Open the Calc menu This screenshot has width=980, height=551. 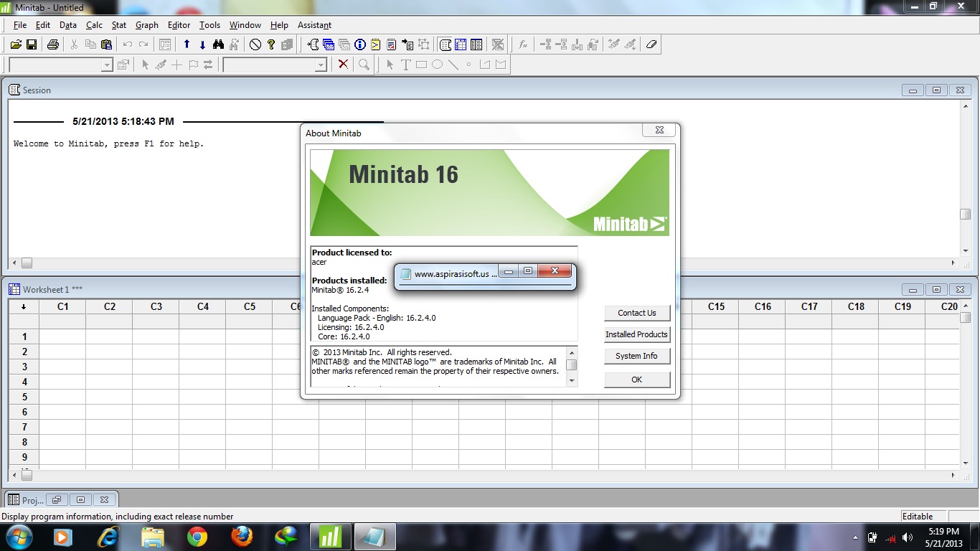coord(94,25)
